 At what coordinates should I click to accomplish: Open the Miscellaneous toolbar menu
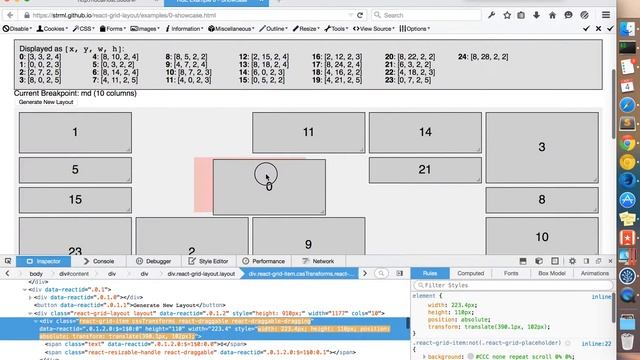(231, 29)
